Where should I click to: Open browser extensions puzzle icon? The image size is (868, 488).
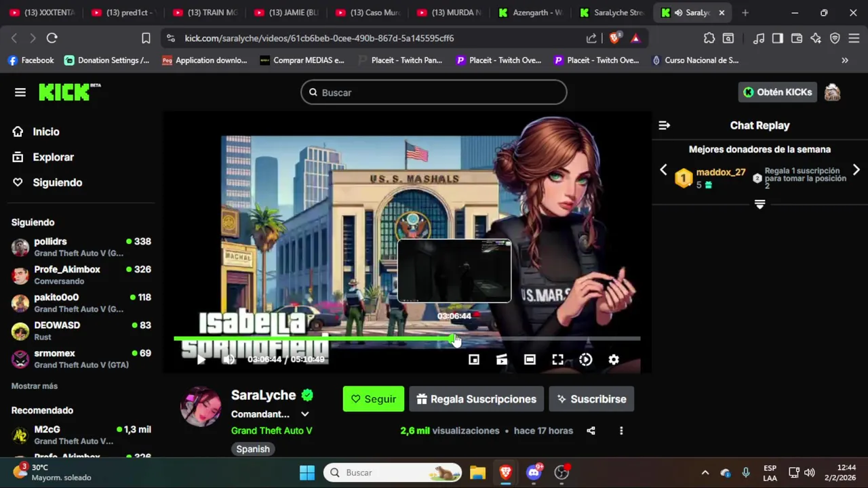(x=709, y=39)
